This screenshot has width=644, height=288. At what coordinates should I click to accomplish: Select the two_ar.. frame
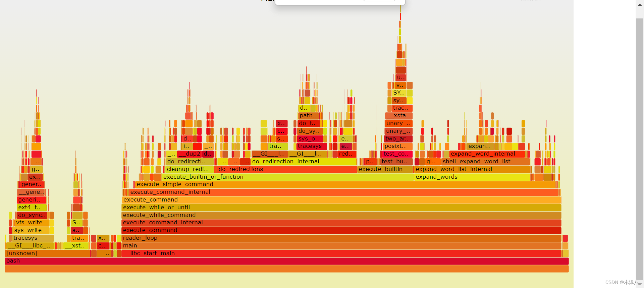tap(398, 138)
